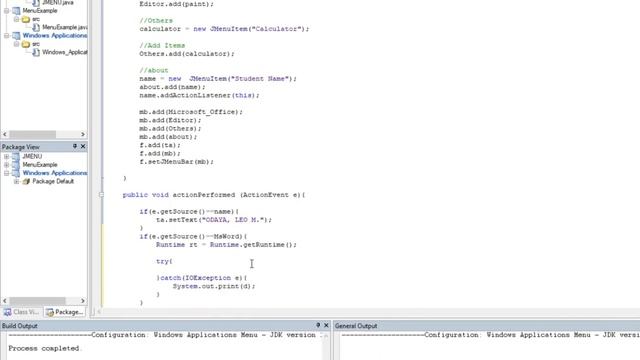
Task: Click right arrow of file view horizontal scrollbar
Action: [x=83, y=134]
